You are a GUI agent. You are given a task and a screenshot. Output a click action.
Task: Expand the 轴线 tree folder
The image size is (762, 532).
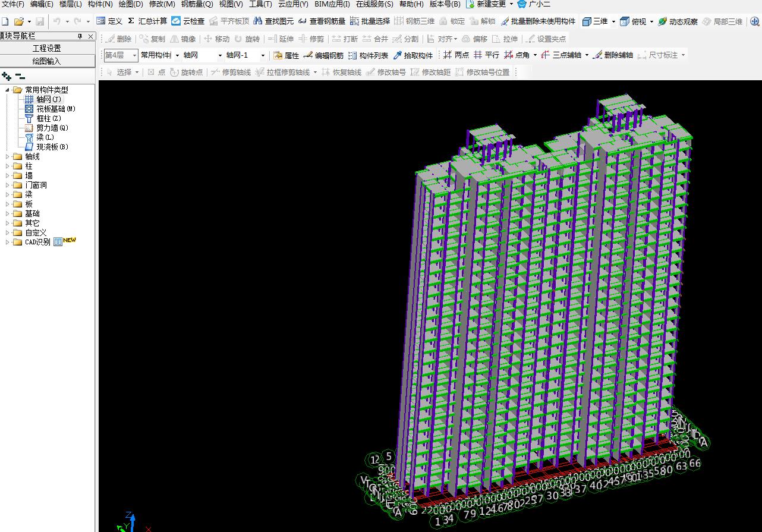(x=8, y=157)
